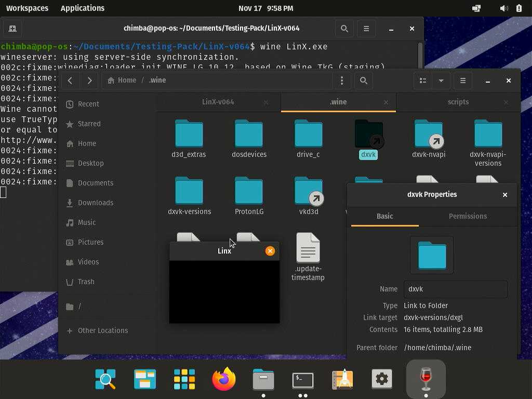Switch to the LinX-v064 tab
The image size is (532, 399).
click(x=218, y=102)
